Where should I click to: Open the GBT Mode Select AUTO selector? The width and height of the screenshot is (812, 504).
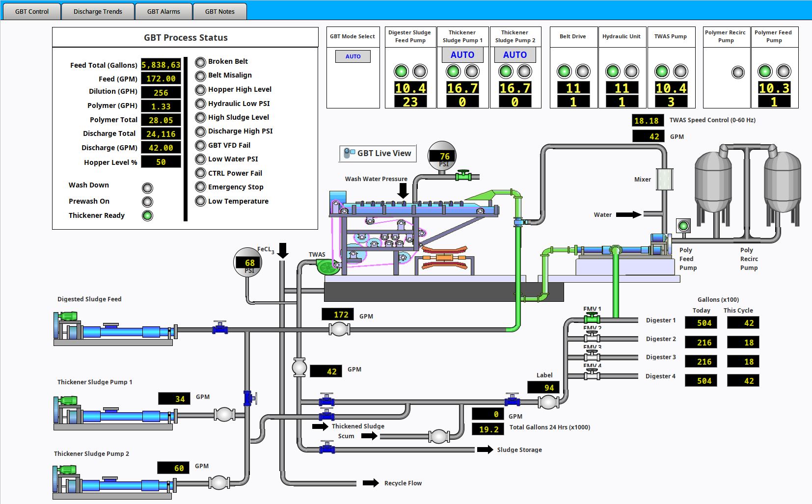coord(353,56)
